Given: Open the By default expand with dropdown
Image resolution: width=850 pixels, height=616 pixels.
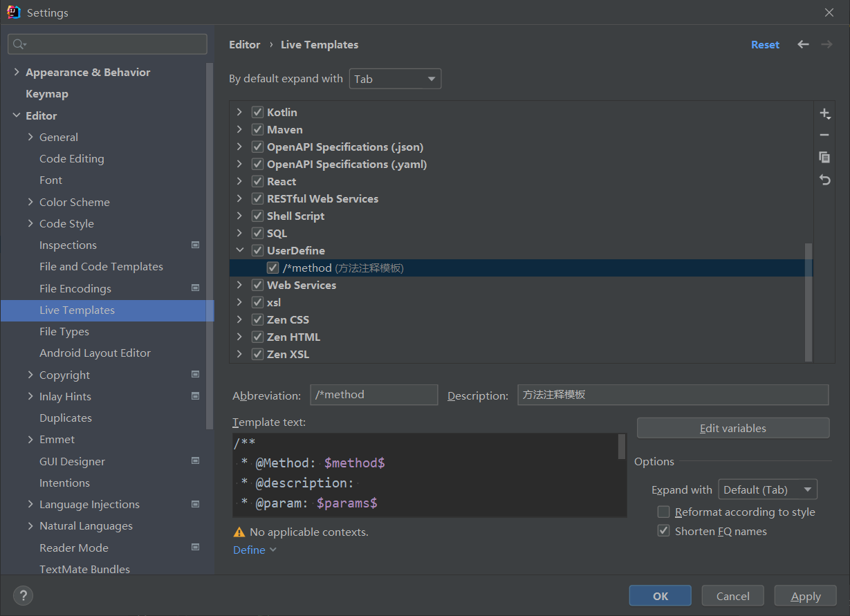Looking at the screenshot, I should point(395,79).
